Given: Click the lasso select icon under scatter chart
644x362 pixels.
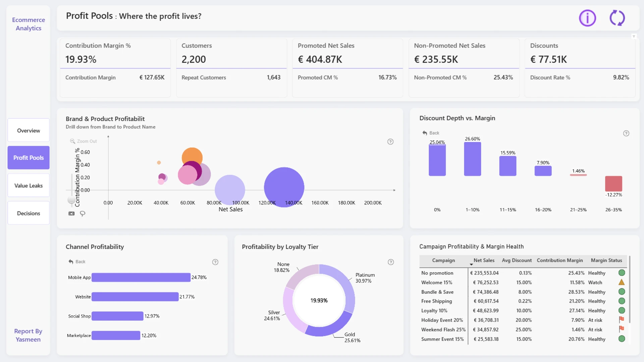Looking at the screenshot, I should click(83, 214).
